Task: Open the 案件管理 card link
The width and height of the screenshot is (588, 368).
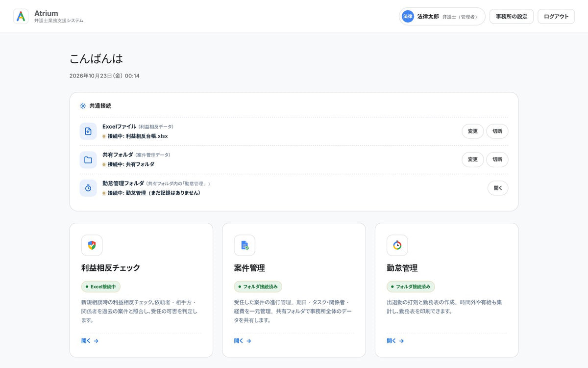Action: pyautogui.click(x=243, y=341)
